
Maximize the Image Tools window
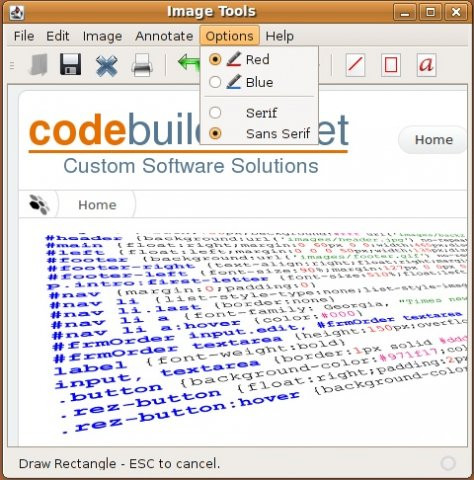coord(430,13)
